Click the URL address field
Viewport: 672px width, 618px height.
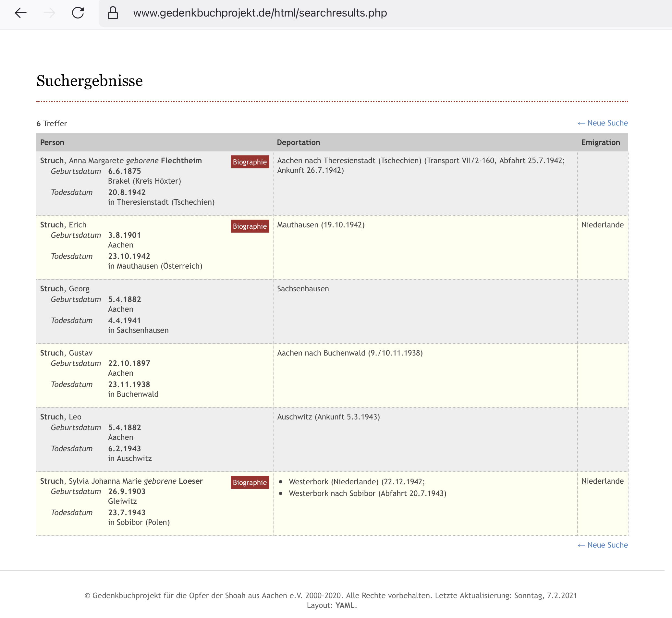click(x=260, y=13)
